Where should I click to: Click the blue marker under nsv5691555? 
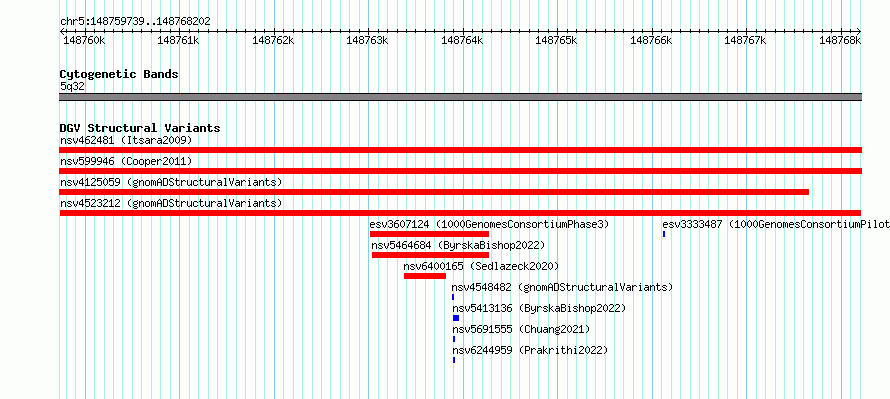(454, 339)
